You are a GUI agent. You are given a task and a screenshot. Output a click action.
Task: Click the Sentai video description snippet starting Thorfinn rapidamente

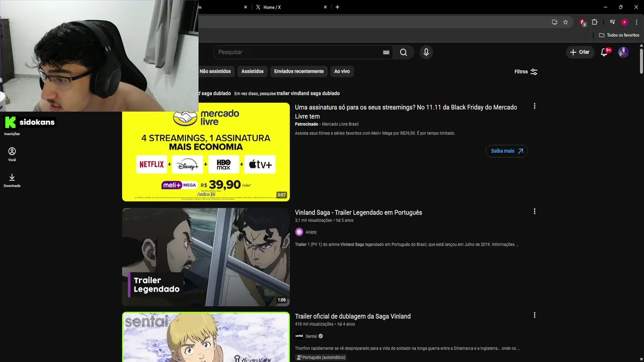(408, 348)
